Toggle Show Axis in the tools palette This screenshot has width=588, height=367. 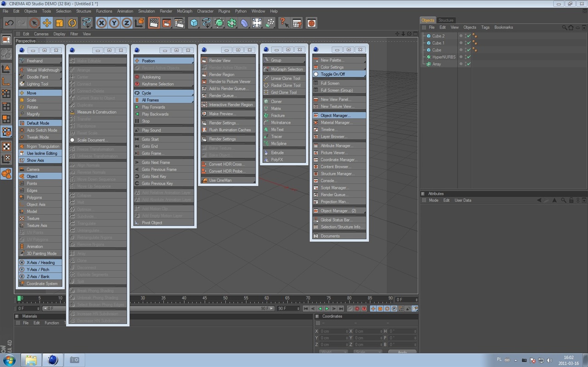pyautogui.click(x=40, y=161)
